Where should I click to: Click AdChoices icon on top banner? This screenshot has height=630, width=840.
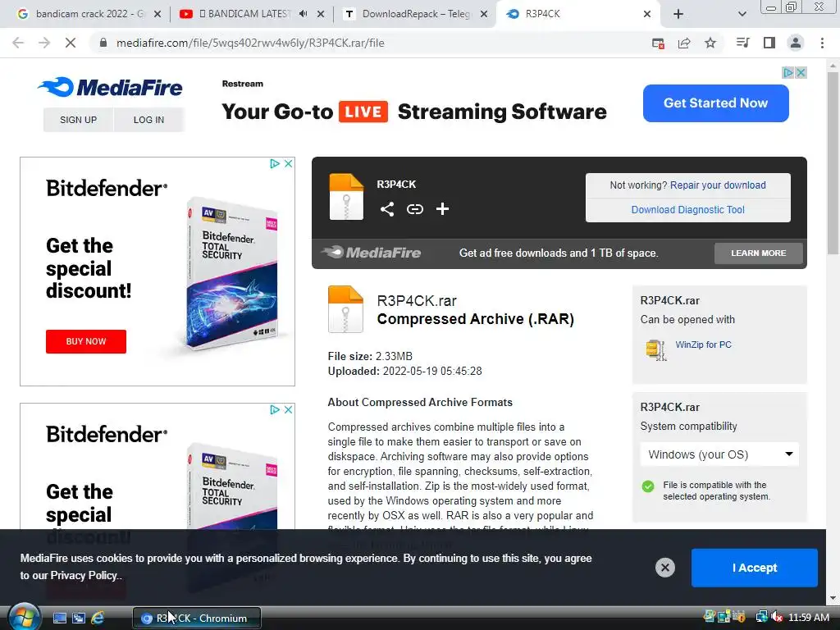pyautogui.click(x=788, y=72)
